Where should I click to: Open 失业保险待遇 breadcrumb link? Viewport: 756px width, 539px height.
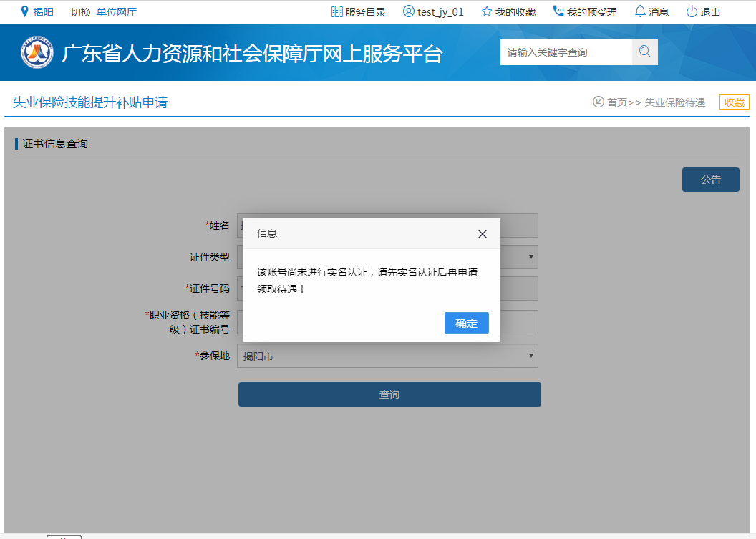coord(675,102)
